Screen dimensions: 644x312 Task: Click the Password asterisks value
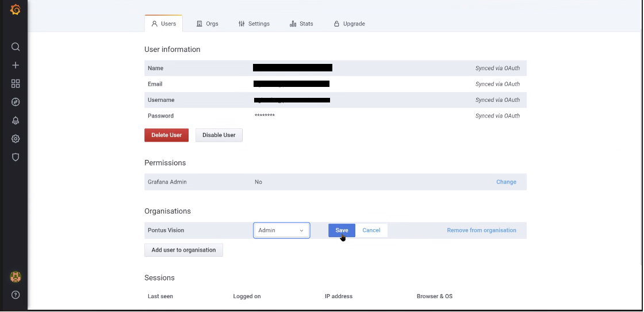tap(264, 116)
